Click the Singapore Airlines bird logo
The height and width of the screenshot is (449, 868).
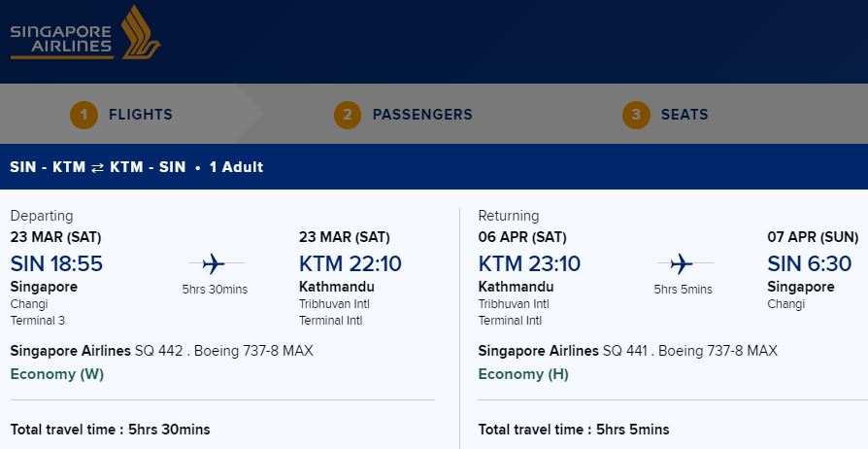tap(141, 32)
